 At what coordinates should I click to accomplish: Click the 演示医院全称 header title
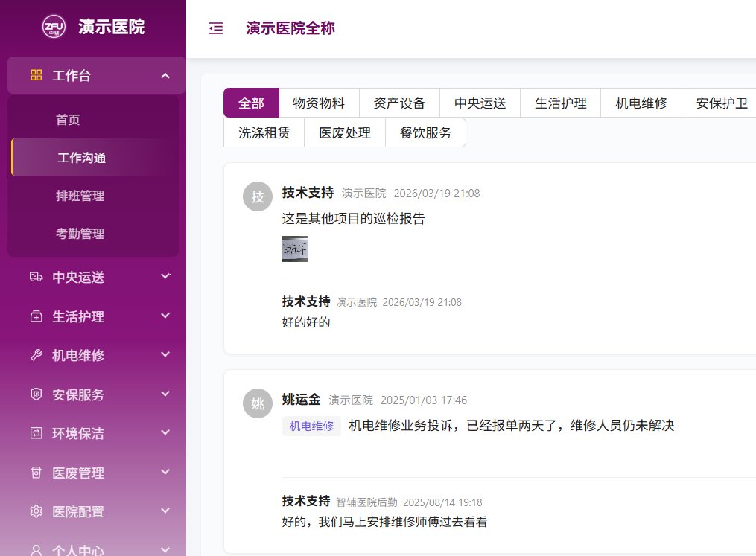(290, 28)
